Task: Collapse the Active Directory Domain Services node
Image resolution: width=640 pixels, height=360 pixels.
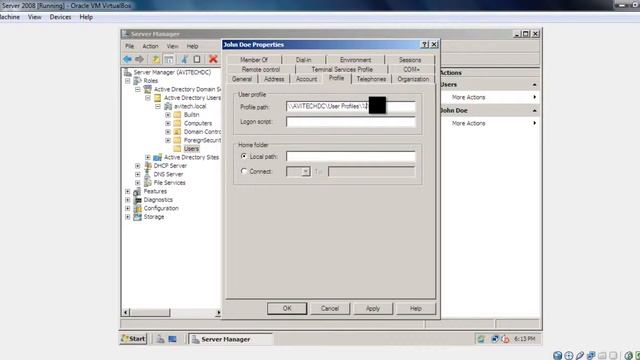Action: (x=138, y=89)
